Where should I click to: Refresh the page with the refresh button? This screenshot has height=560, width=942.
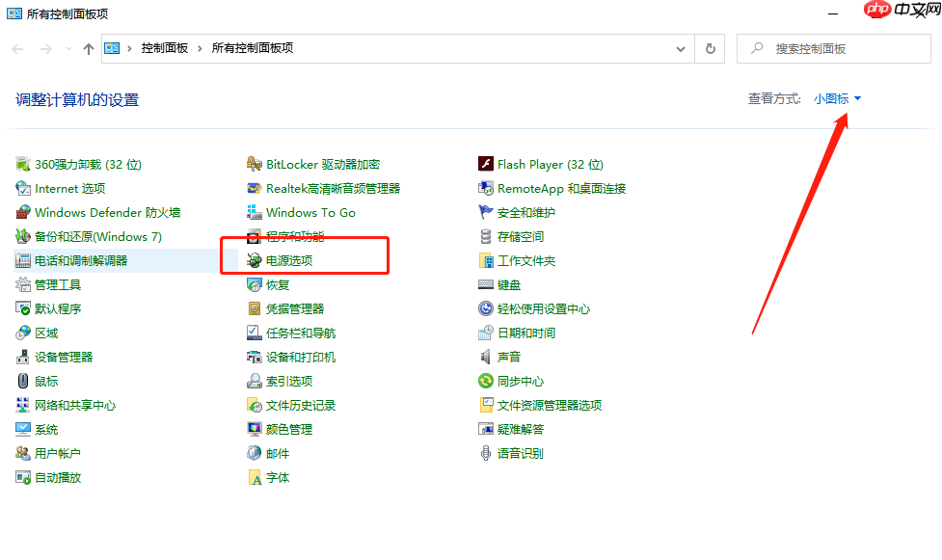(711, 48)
